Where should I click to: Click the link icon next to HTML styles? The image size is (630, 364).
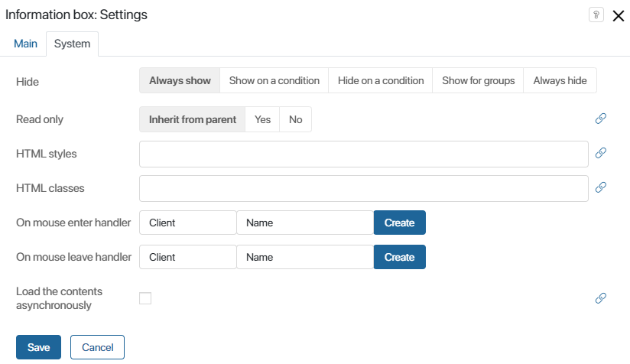tap(600, 153)
